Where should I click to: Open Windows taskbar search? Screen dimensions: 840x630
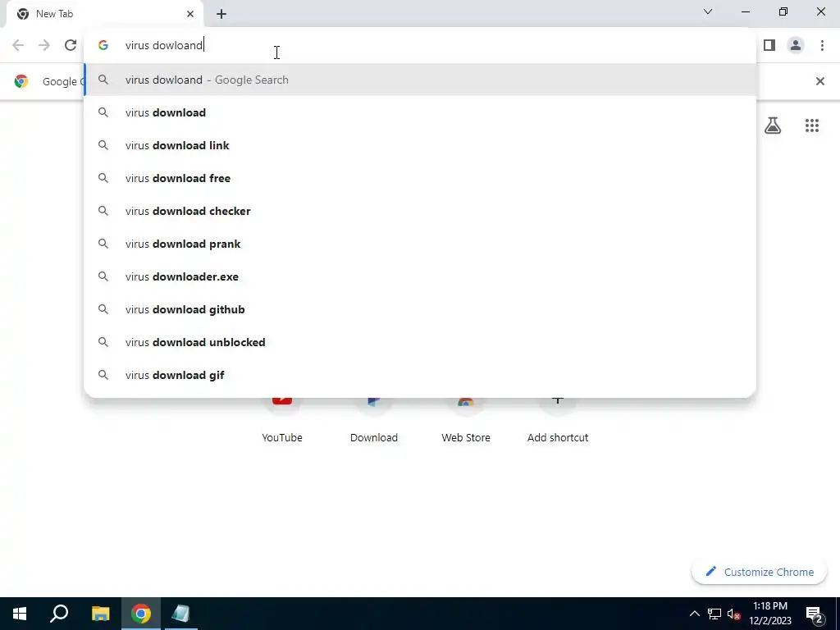(59, 614)
